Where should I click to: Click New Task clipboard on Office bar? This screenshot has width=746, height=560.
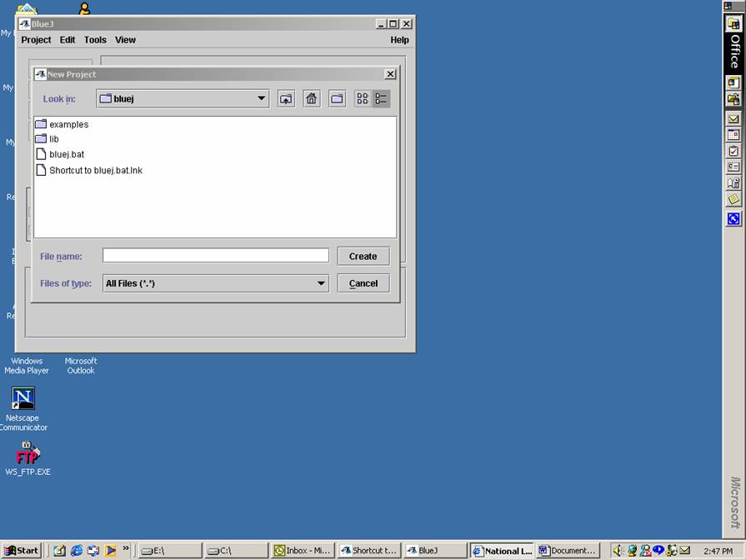click(x=733, y=152)
